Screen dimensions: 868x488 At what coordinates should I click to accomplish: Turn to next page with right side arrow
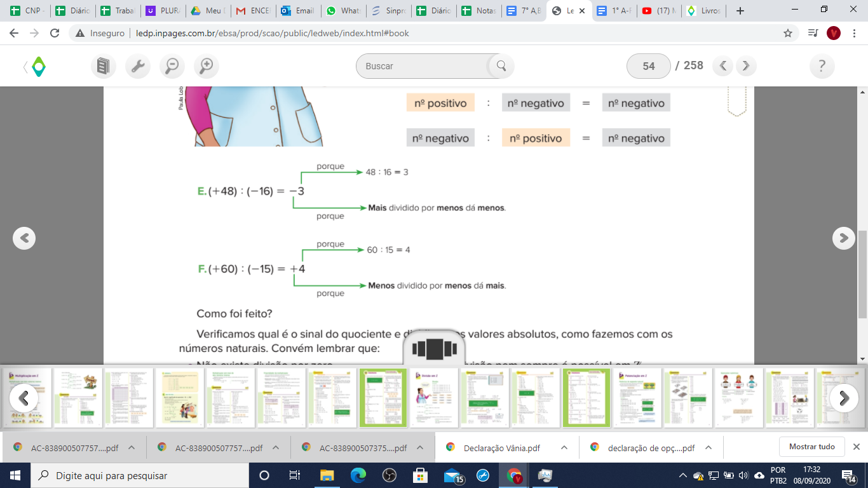pyautogui.click(x=844, y=238)
